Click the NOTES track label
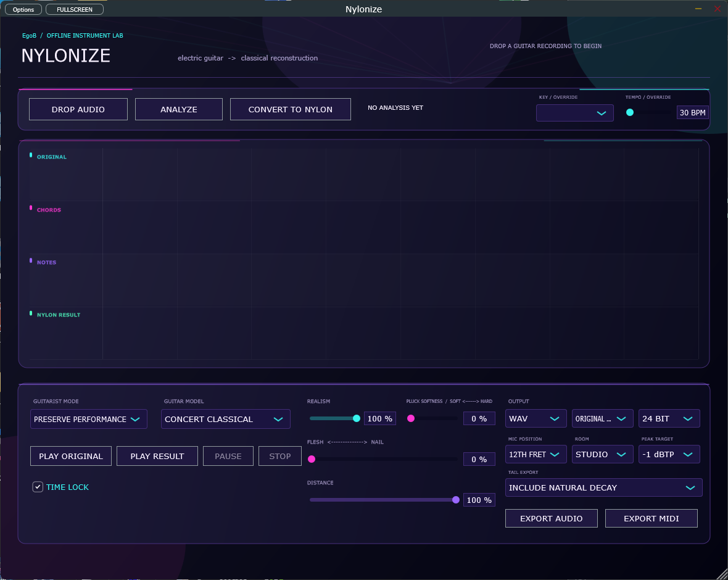Screen dimensions: 728x580 46,262
